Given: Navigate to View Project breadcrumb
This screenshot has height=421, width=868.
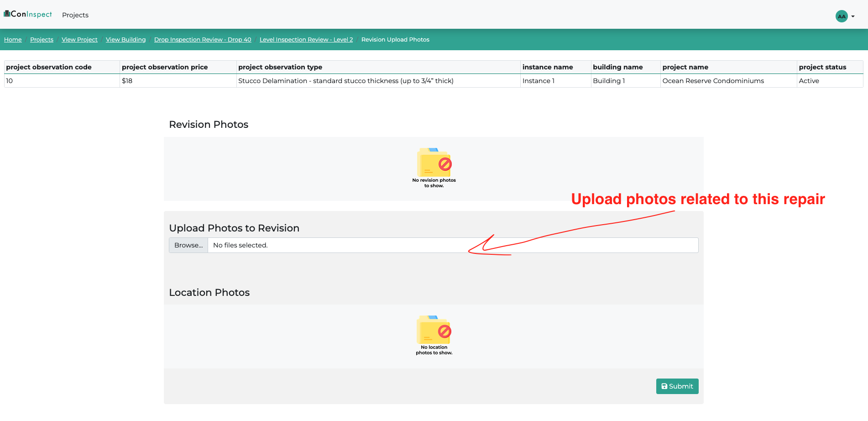Looking at the screenshot, I should click(79, 40).
